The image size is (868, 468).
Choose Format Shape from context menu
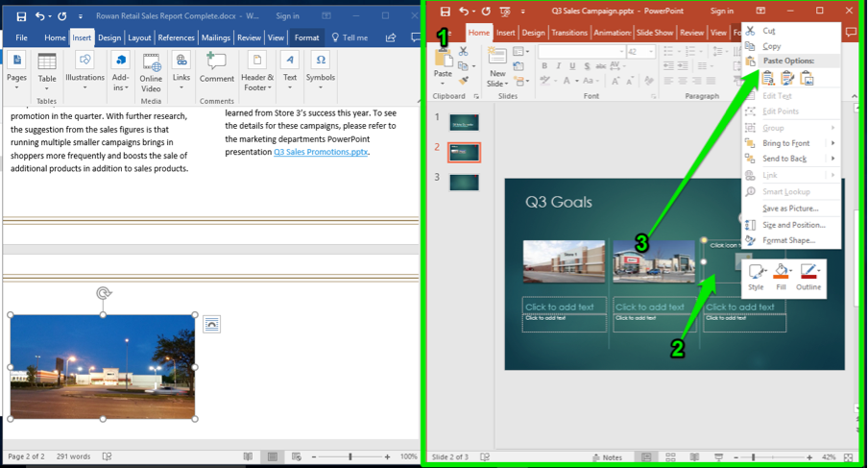tap(788, 240)
